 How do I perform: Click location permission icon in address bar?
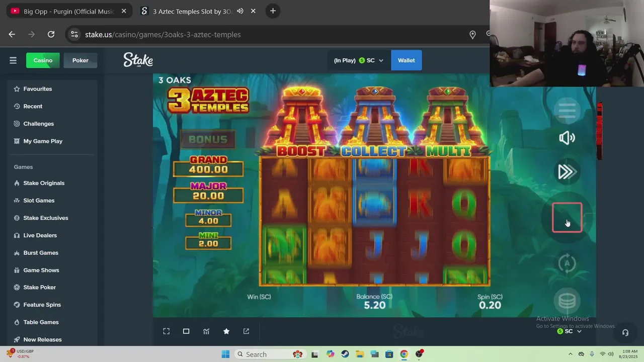click(x=472, y=35)
